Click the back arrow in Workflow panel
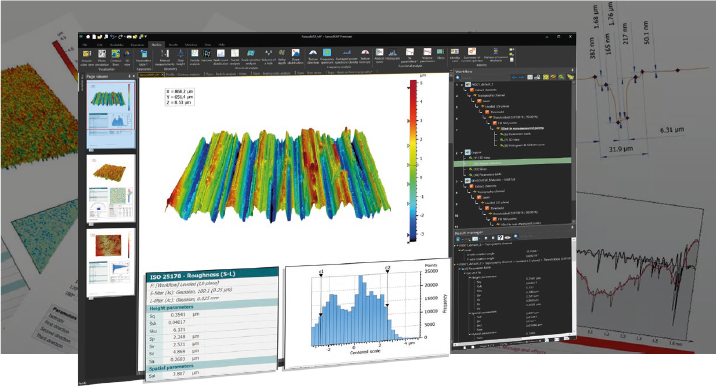The image size is (716, 392). (515, 78)
